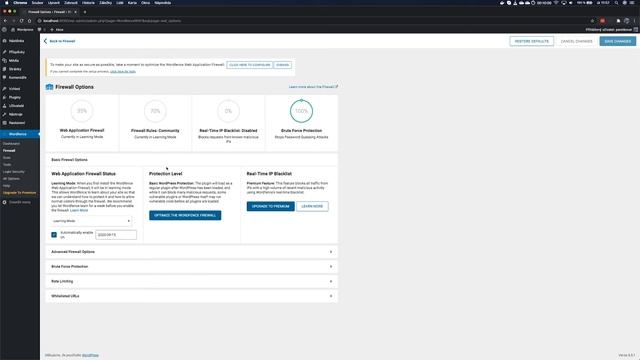Click the browser home icon
640x360 pixels.
[29, 21]
